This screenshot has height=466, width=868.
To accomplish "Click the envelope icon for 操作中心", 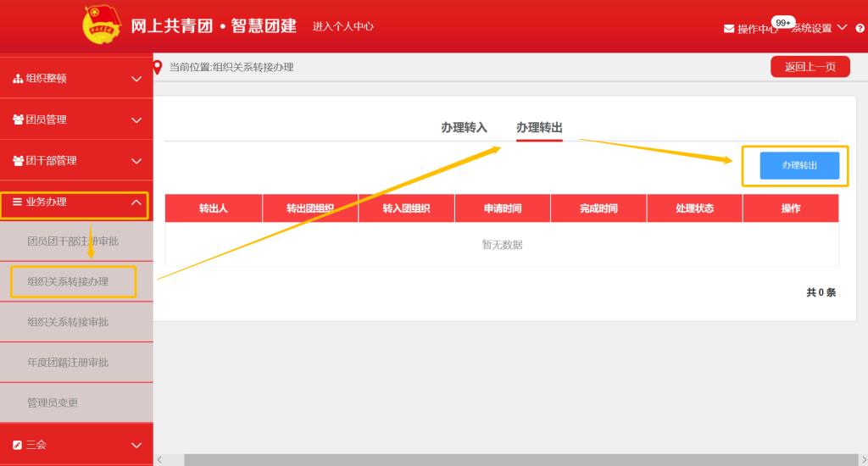I will tap(729, 29).
